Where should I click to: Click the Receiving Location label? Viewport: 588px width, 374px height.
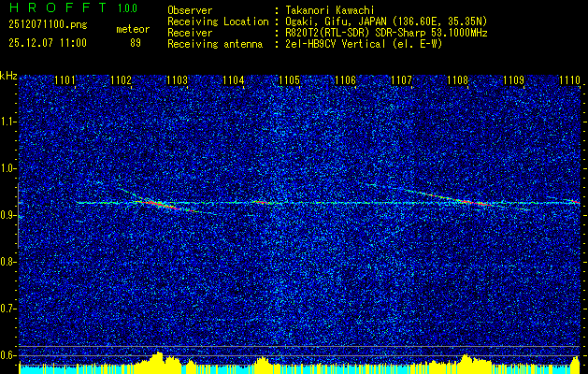(218, 22)
